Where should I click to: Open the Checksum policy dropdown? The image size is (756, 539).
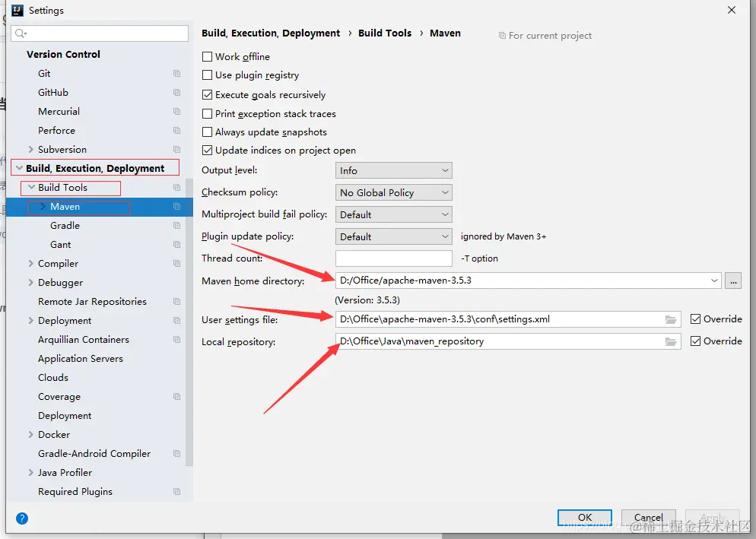tap(393, 193)
